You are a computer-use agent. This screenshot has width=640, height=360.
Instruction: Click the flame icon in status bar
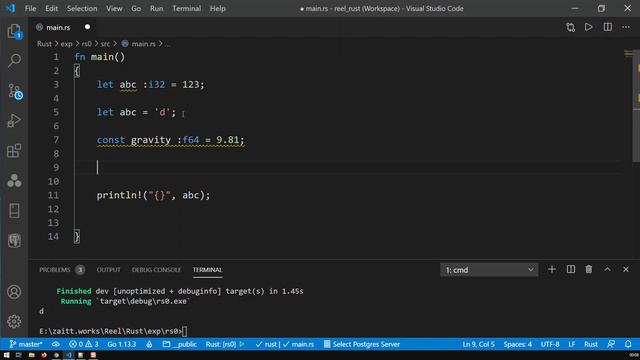(x=149, y=344)
